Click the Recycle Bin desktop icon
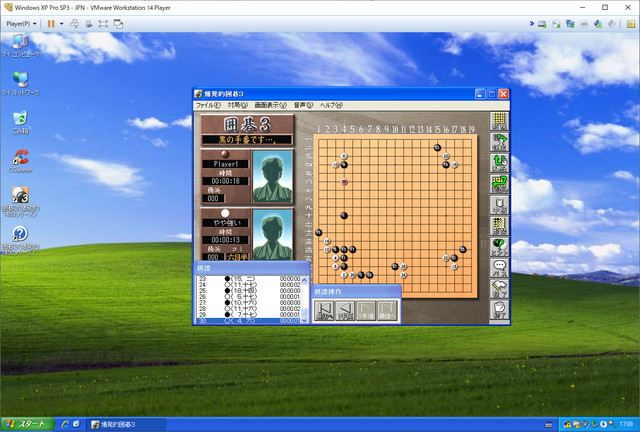This screenshot has height=432, width=640. coord(20,122)
